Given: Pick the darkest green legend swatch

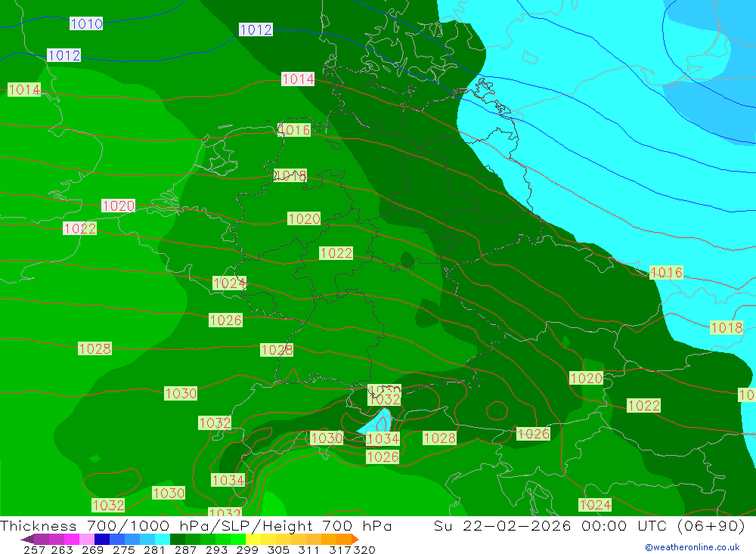Looking at the screenshot, I should click(x=178, y=539).
